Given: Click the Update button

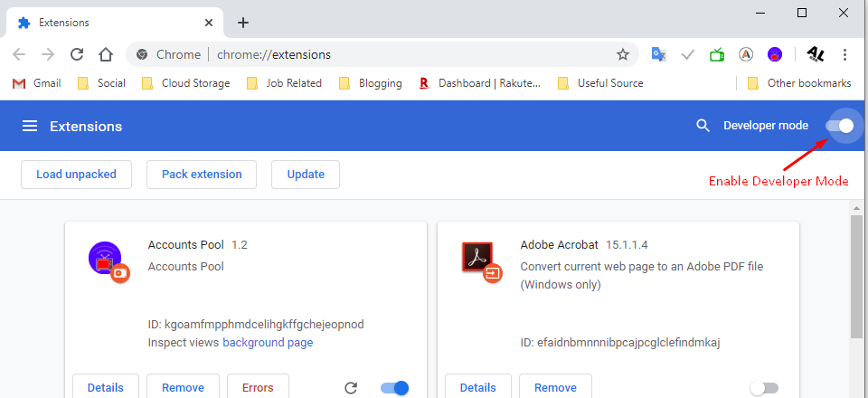Looking at the screenshot, I should point(306,175).
